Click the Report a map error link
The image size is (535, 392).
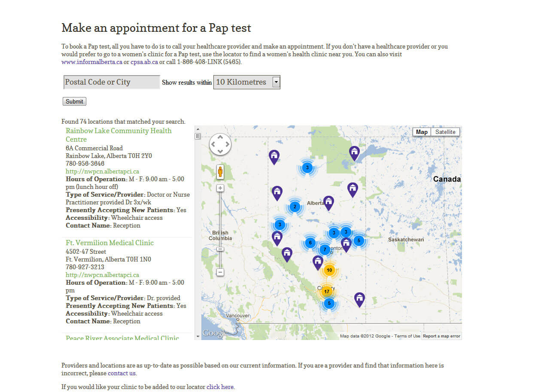(x=441, y=336)
